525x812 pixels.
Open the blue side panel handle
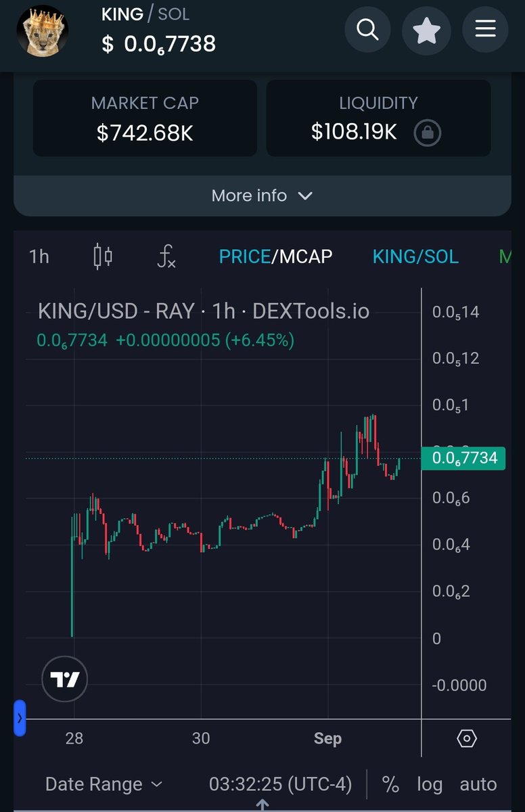20,718
